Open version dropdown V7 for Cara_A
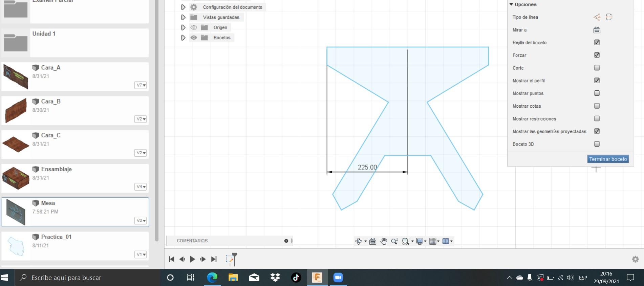 click(141, 85)
